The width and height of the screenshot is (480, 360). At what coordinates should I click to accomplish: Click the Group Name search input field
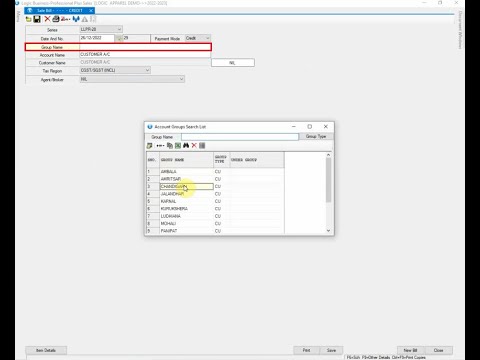coord(240,137)
